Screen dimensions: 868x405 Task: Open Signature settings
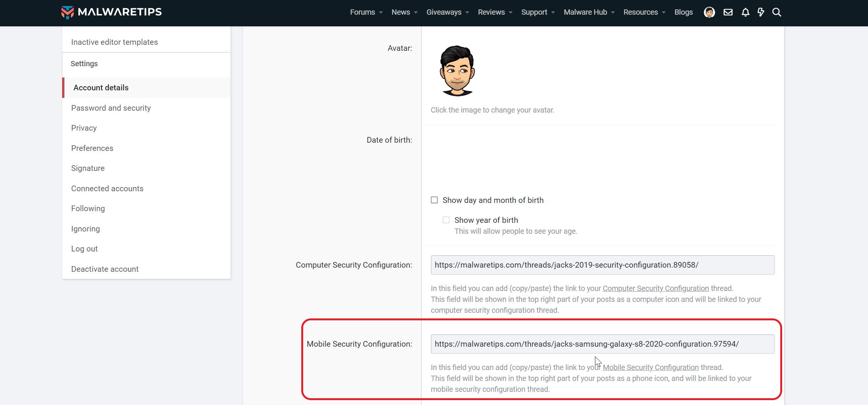pyautogui.click(x=88, y=168)
